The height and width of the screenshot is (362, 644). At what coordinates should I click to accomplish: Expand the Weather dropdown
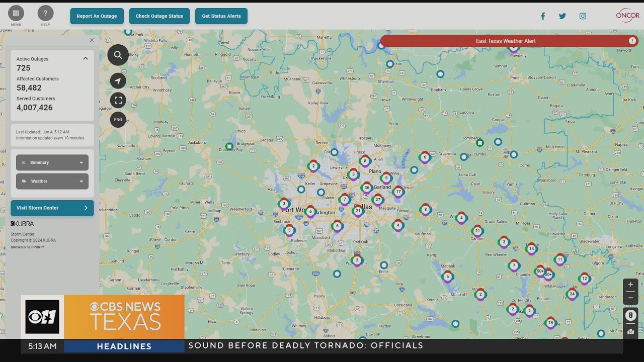coord(52,181)
